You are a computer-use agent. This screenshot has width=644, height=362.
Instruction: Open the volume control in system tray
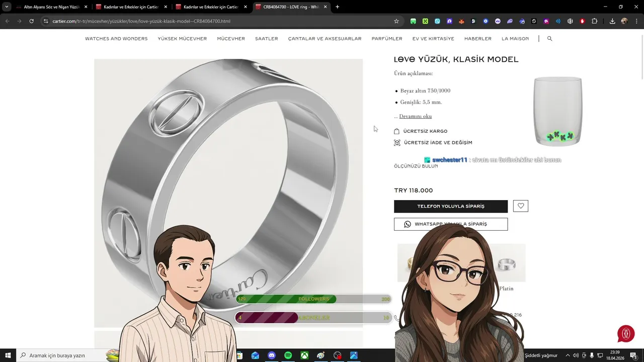click(576, 355)
